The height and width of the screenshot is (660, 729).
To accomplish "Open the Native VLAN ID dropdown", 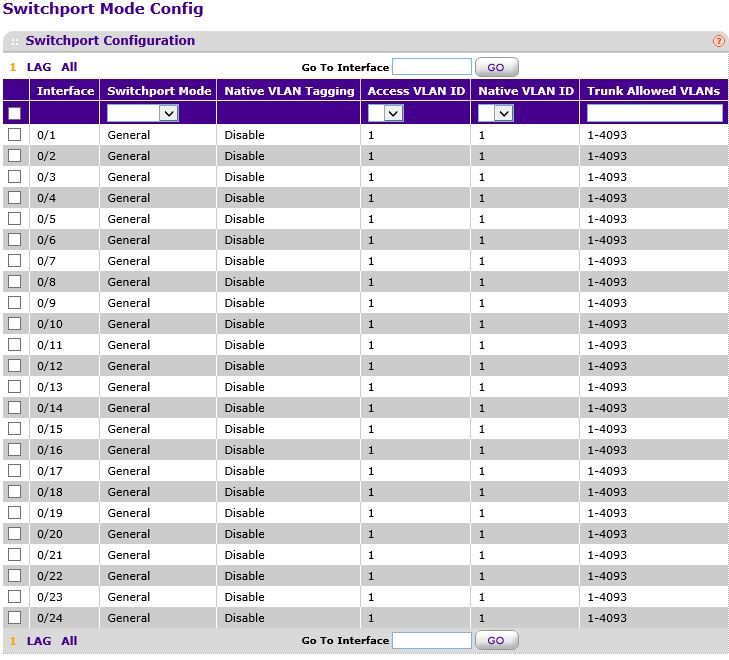I will point(496,113).
